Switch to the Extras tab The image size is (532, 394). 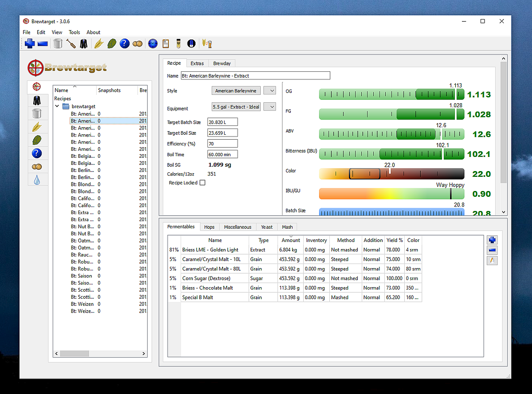(197, 63)
